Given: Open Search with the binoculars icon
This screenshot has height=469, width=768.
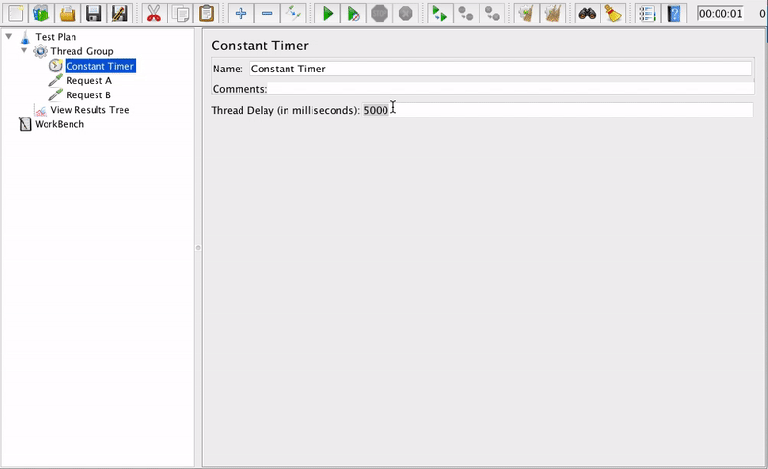Looking at the screenshot, I should pyautogui.click(x=587, y=13).
